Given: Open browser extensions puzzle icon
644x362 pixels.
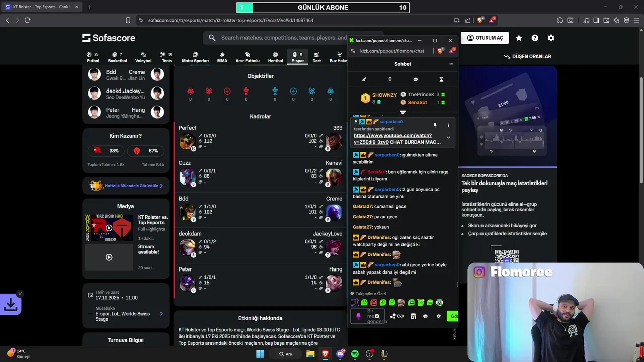Looking at the screenshot, I should [x=560, y=20].
